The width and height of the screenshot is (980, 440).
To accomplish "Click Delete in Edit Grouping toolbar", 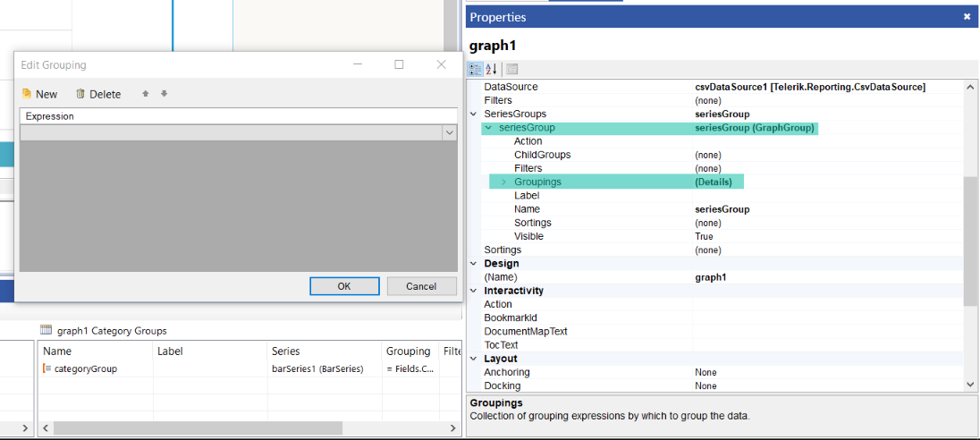I will (98, 95).
